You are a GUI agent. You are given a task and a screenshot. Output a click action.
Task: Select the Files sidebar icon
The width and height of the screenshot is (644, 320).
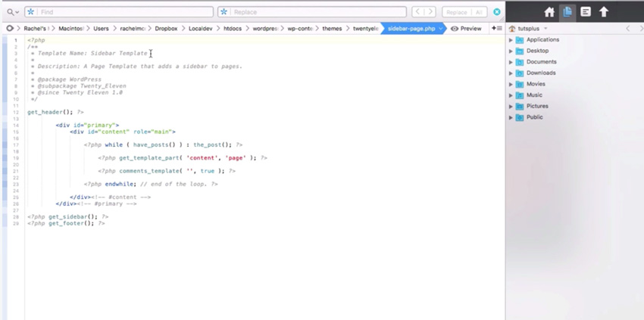tap(567, 12)
